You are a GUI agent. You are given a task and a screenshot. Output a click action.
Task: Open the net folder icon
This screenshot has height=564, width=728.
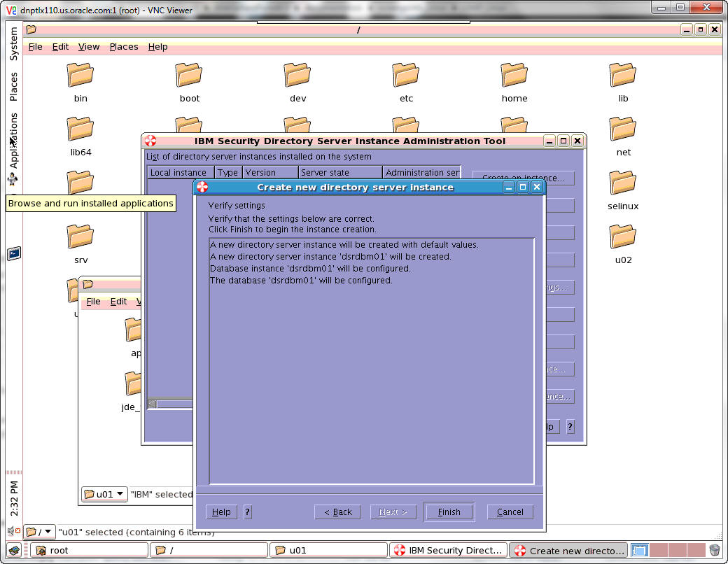pos(623,129)
